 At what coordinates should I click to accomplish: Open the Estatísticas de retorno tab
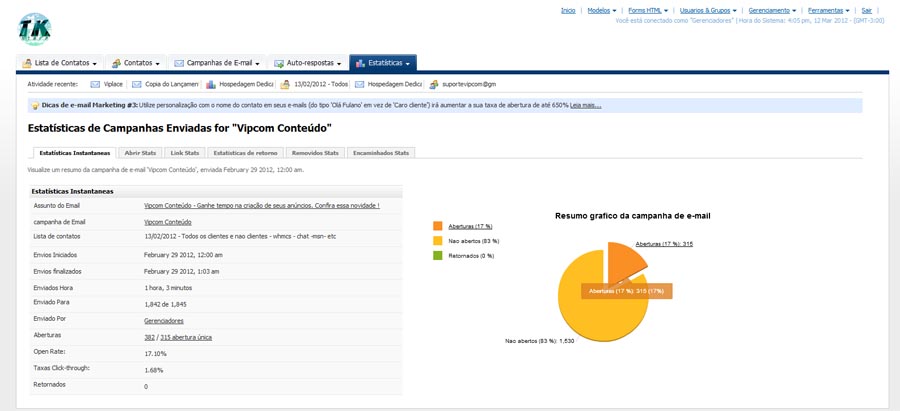(245, 153)
